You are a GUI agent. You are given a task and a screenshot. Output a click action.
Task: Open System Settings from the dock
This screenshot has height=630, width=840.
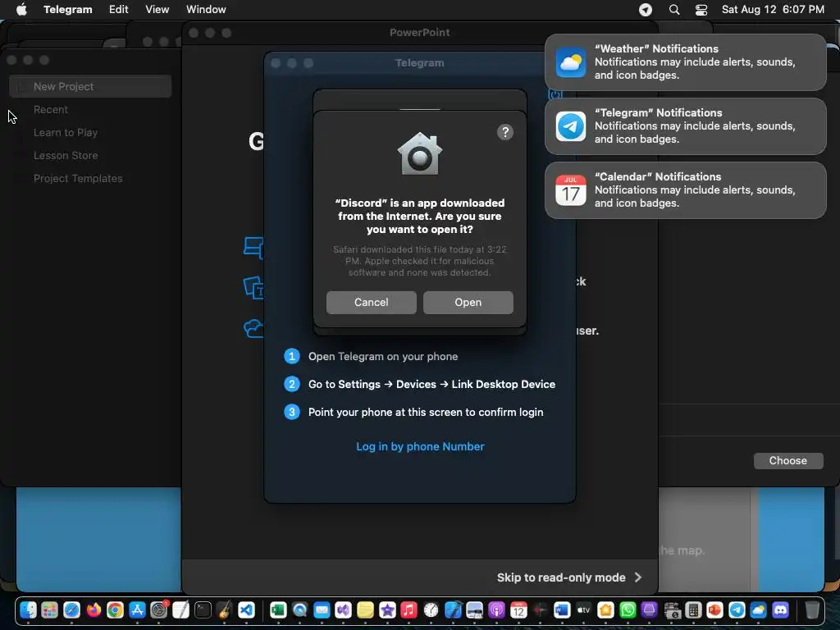coord(159,609)
